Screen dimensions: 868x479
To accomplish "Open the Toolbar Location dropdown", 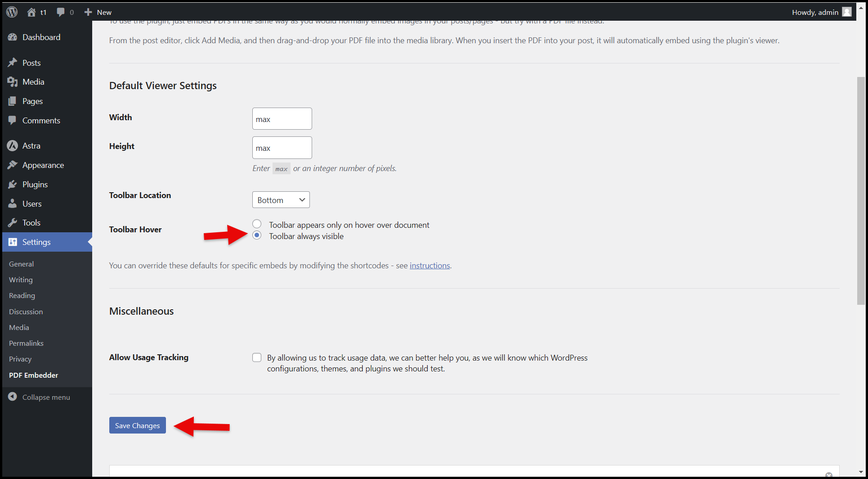I will tap(281, 200).
